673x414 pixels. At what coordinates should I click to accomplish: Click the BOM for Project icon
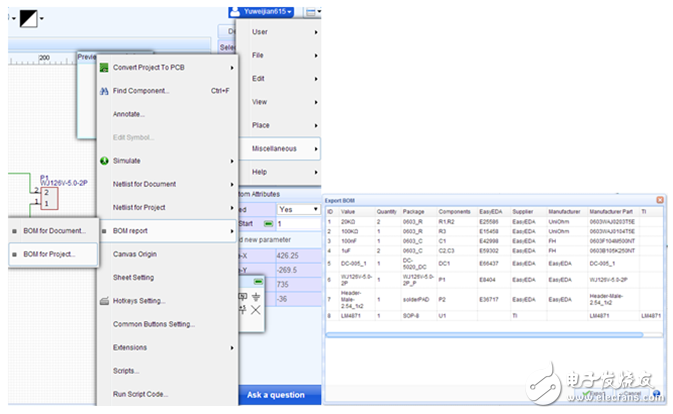coord(12,254)
